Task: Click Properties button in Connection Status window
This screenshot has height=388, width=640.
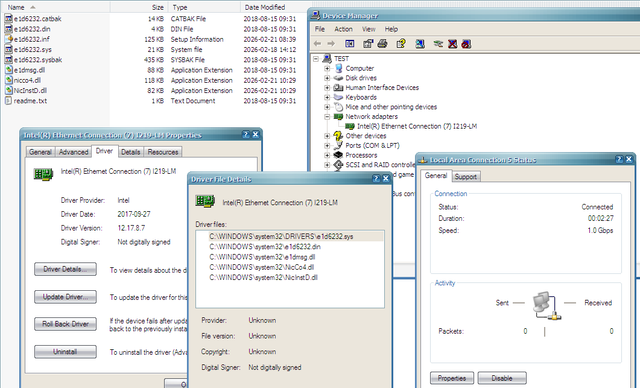Action: pyautogui.click(x=452, y=378)
